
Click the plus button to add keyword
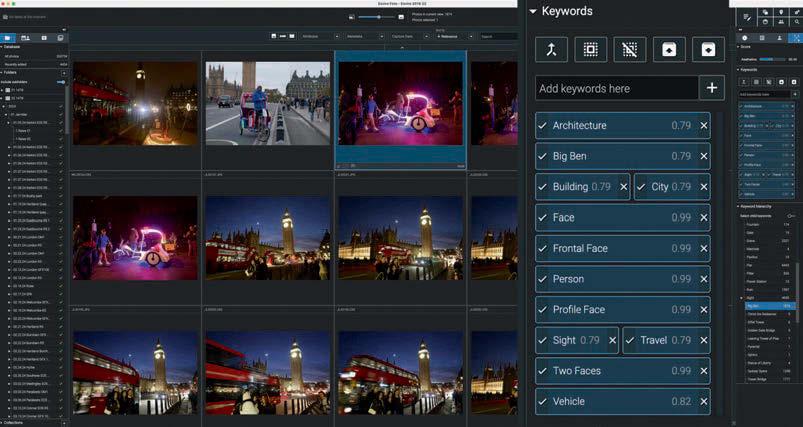tap(711, 88)
